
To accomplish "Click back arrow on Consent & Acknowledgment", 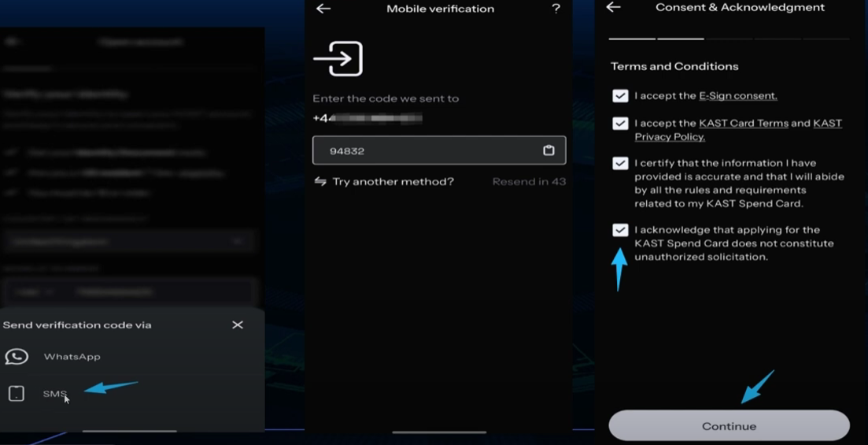I will 614,7.
